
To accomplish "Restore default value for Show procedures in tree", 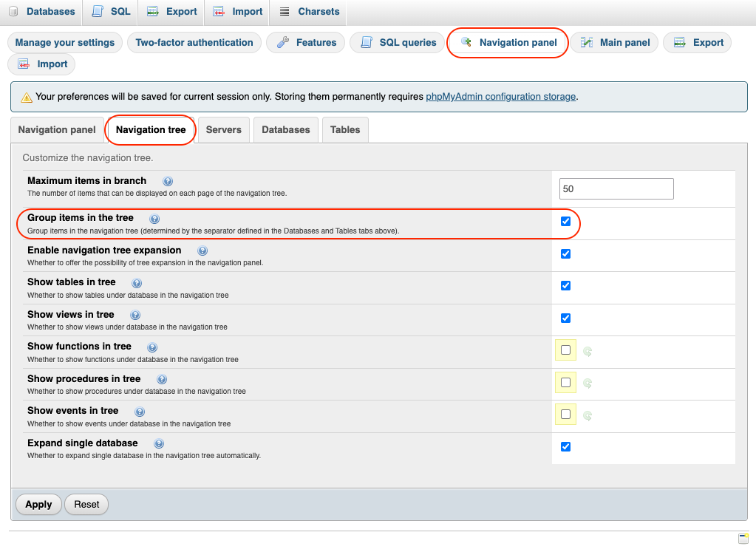I will point(588,384).
